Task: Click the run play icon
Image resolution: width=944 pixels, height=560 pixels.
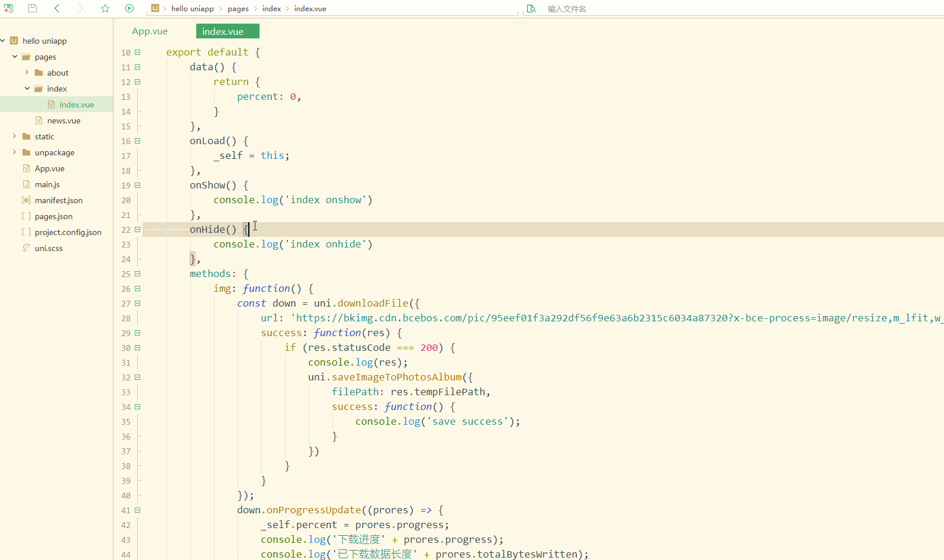Action: coord(129,8)
